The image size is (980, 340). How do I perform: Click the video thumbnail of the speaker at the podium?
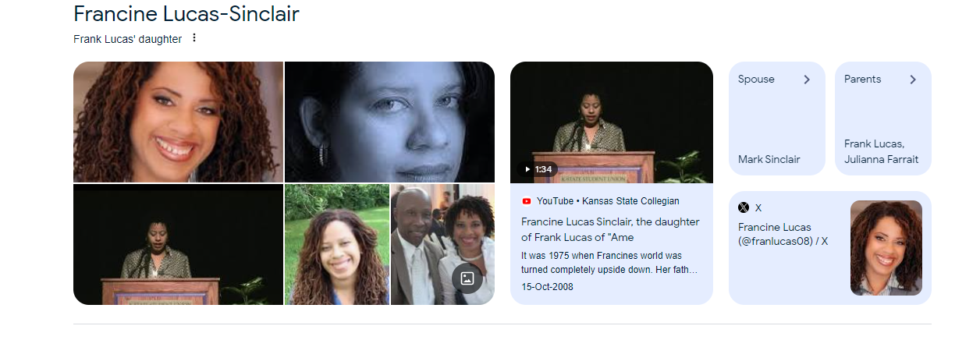click(612, 122)
